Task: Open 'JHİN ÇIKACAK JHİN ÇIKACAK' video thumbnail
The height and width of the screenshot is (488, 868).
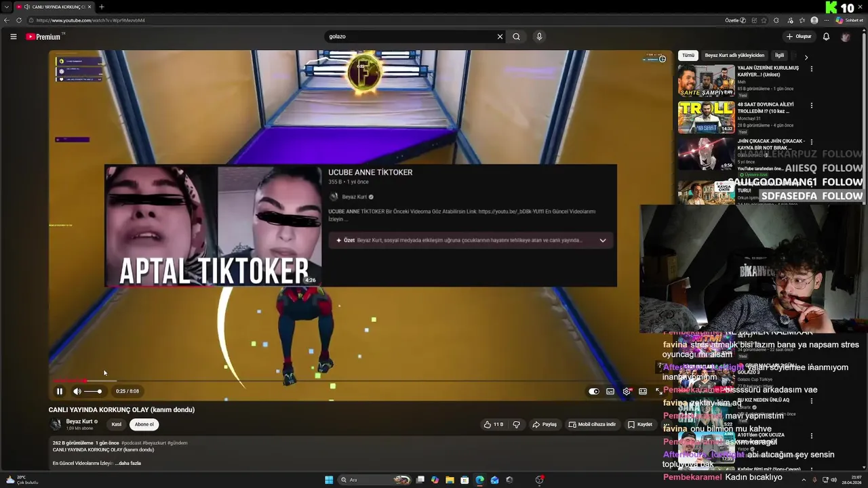Action: (x=707, y=154)
